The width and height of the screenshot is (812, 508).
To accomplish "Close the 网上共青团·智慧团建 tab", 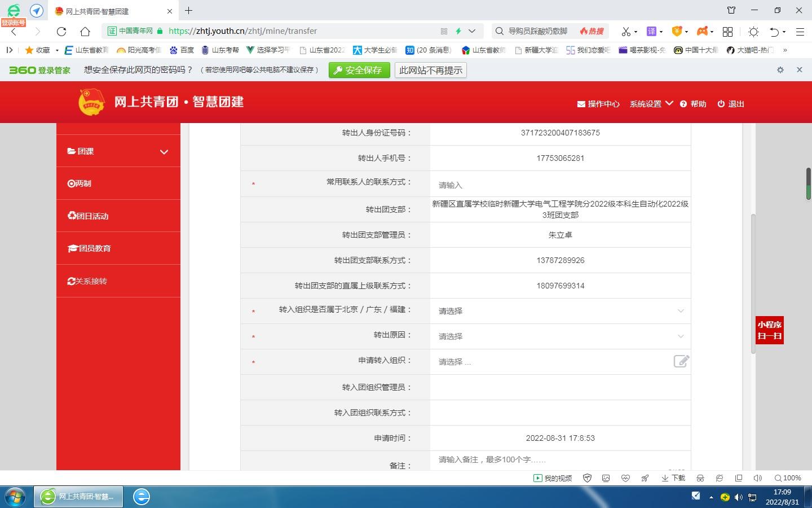I will (x=170, y=11).
